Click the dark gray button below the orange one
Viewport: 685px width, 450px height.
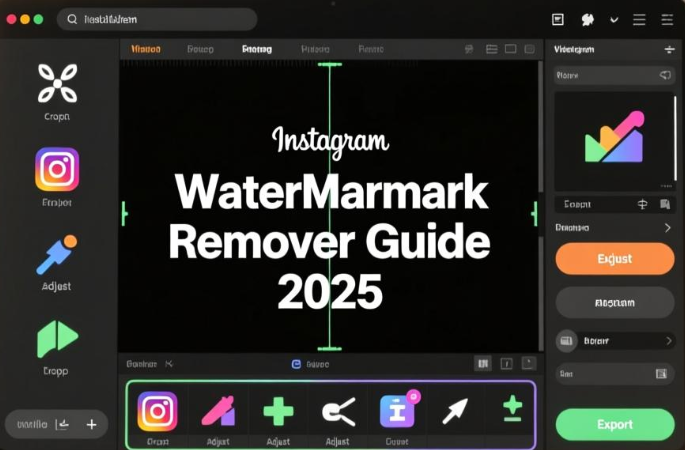tap(615, 302)
